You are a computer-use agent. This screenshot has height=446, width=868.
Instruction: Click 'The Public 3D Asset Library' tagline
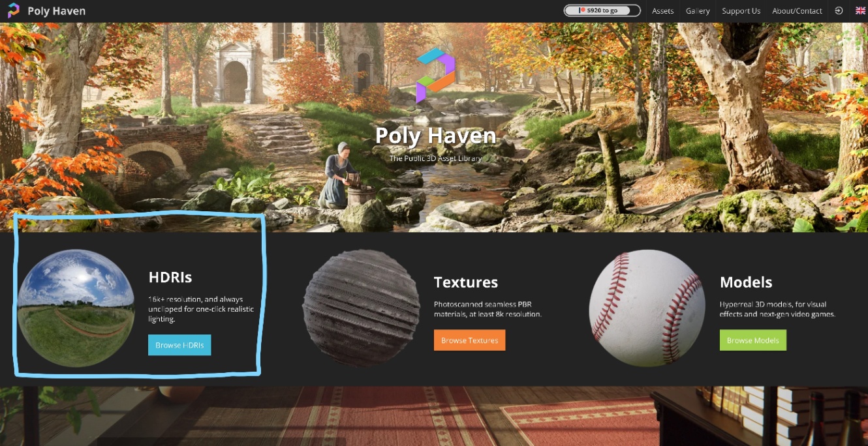click(435, 158)
